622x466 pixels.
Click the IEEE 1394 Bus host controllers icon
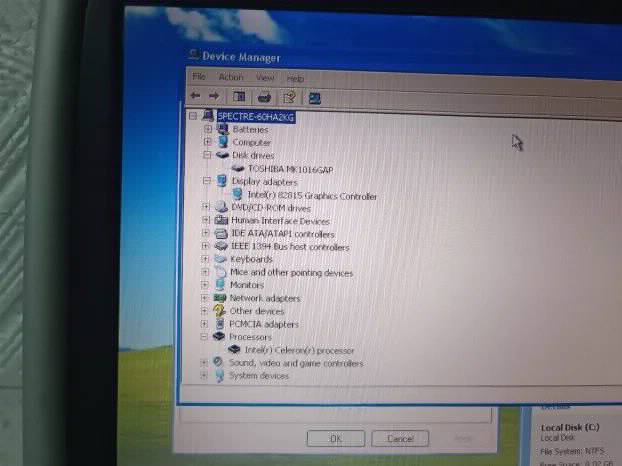coord(221,246)
